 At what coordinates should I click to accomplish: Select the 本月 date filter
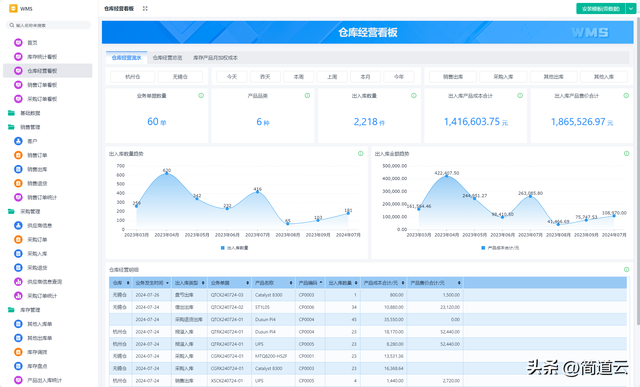click(x=365, y=77)
